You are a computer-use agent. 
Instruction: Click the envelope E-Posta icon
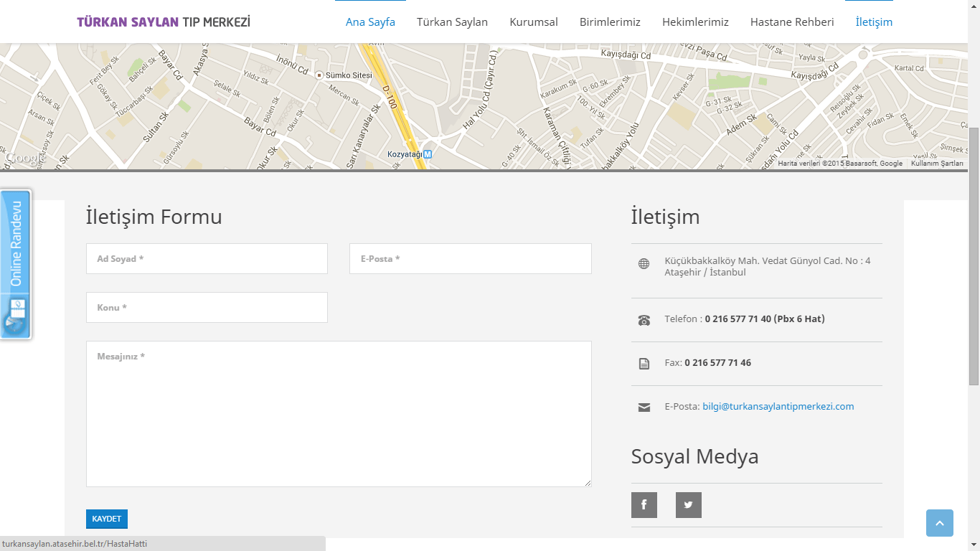click(644, 408)
